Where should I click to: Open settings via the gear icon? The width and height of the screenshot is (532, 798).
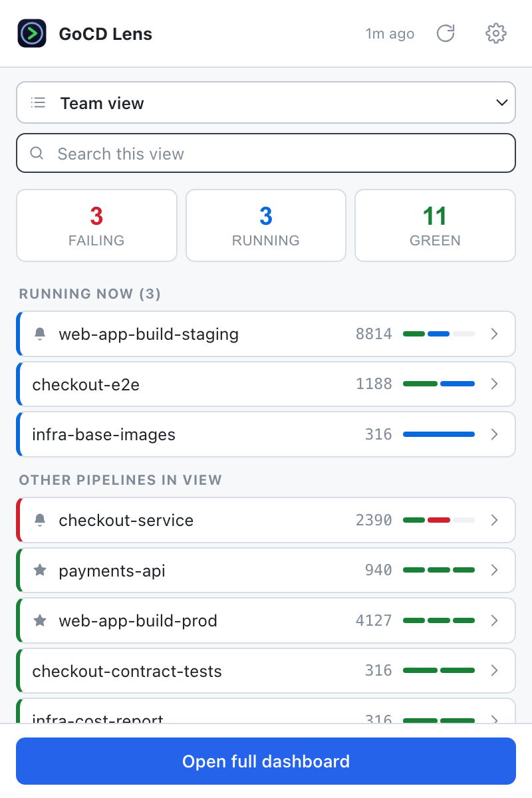click(x=496, y=33)
